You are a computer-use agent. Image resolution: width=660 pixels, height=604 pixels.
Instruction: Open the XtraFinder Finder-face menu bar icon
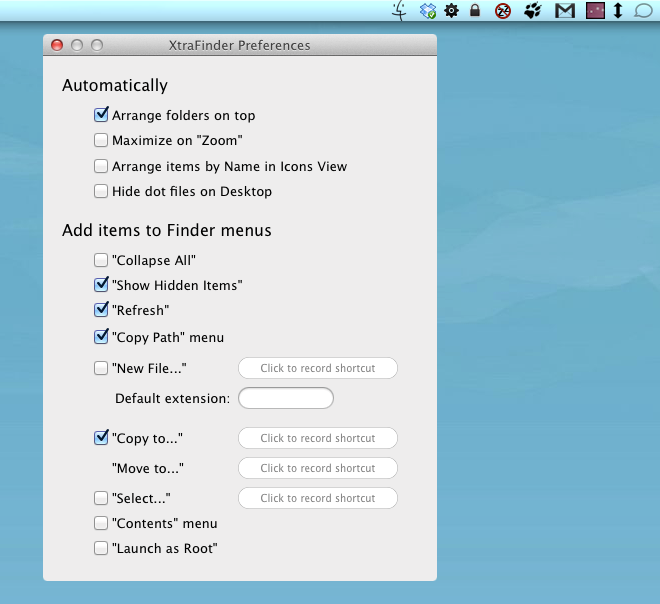pos(399,10)
